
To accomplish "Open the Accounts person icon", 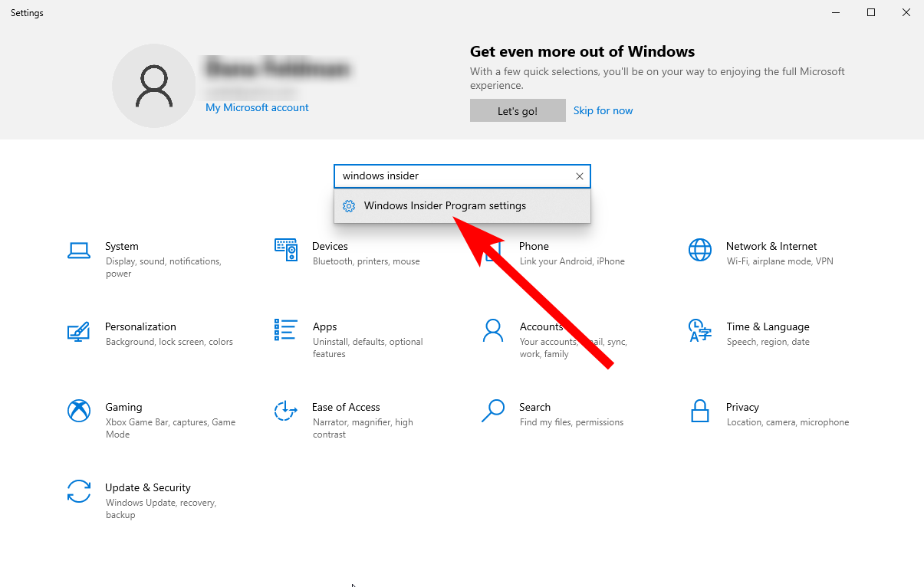I will click(x=493, y=330).
